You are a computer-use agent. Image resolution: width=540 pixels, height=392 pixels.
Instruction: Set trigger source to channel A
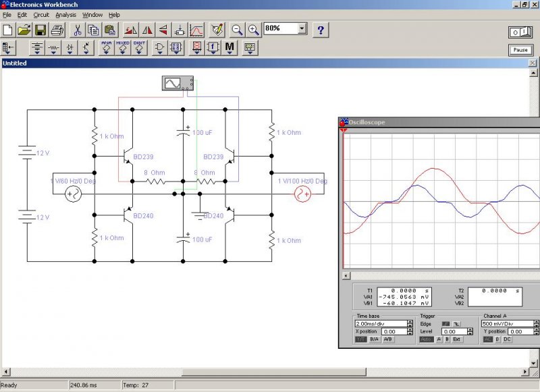(x=439, y=339)
